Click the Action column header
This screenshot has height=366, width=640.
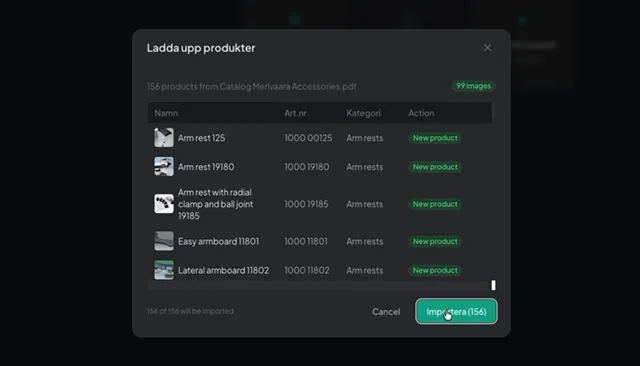[421, 113]
